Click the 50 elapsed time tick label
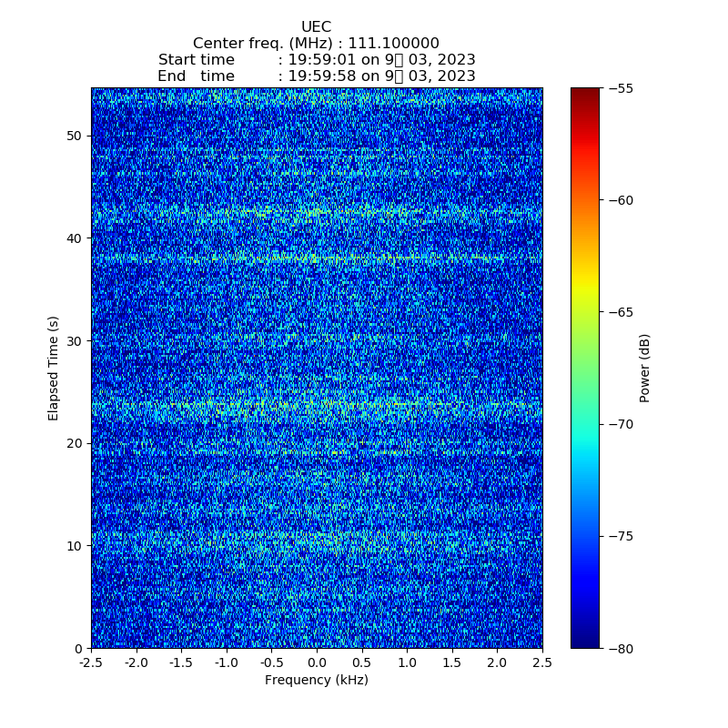Viewport: 728px width, 728px height. 73,136
